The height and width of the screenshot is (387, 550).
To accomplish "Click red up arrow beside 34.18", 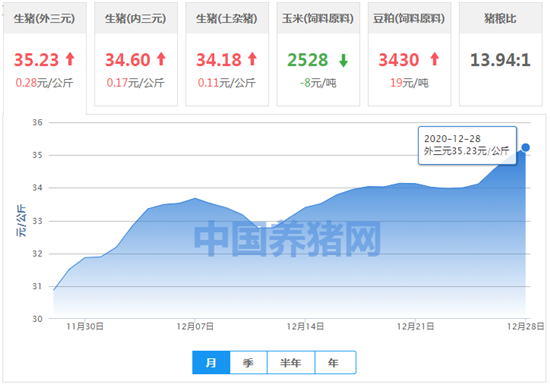I will [x=253, y=59].
